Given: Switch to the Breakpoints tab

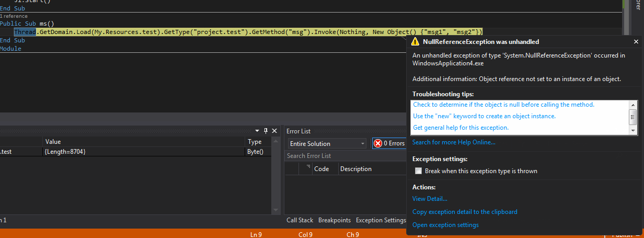Looking at the screenshot, I should pyautogui.click(x=335, y=220).
